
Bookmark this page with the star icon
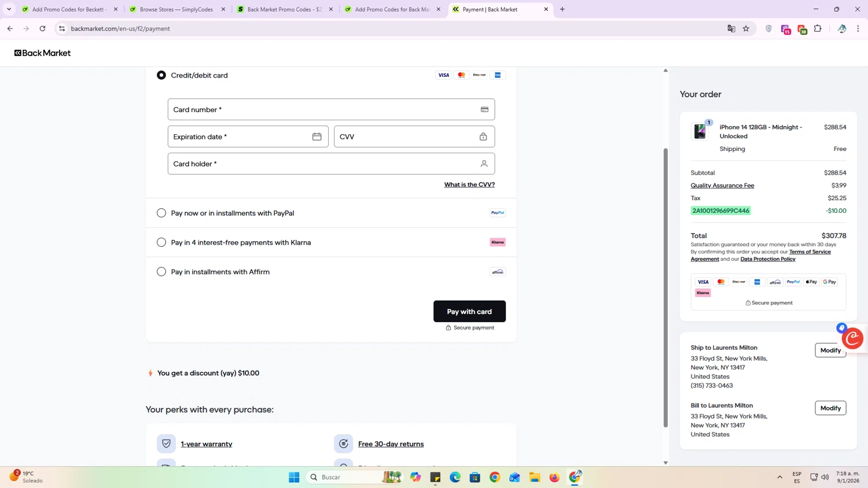click(746, 28)
